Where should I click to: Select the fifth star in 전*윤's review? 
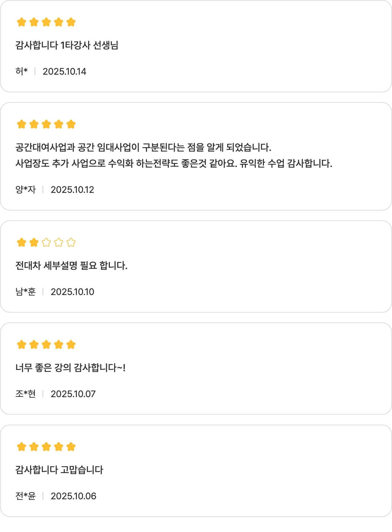71,447
